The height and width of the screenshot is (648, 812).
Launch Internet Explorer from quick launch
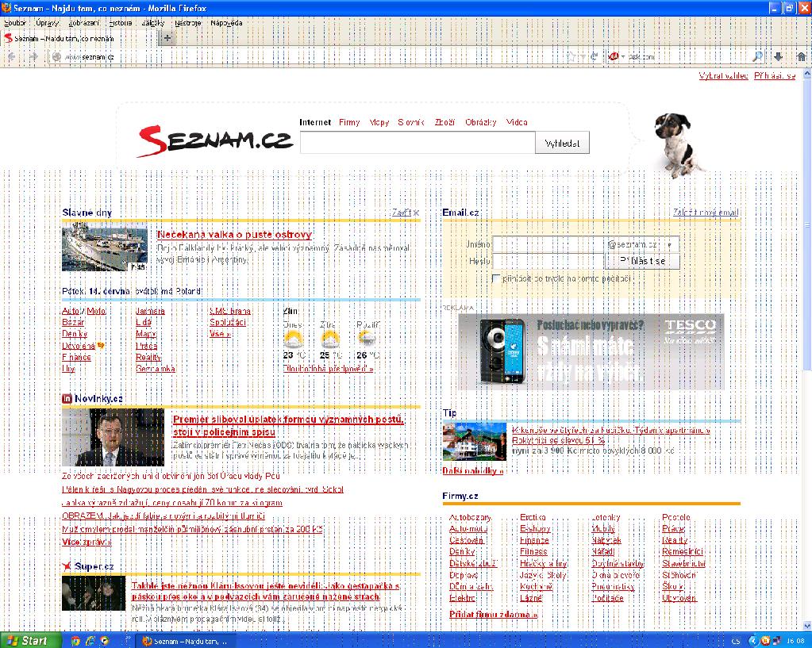[x=90, y=641]
